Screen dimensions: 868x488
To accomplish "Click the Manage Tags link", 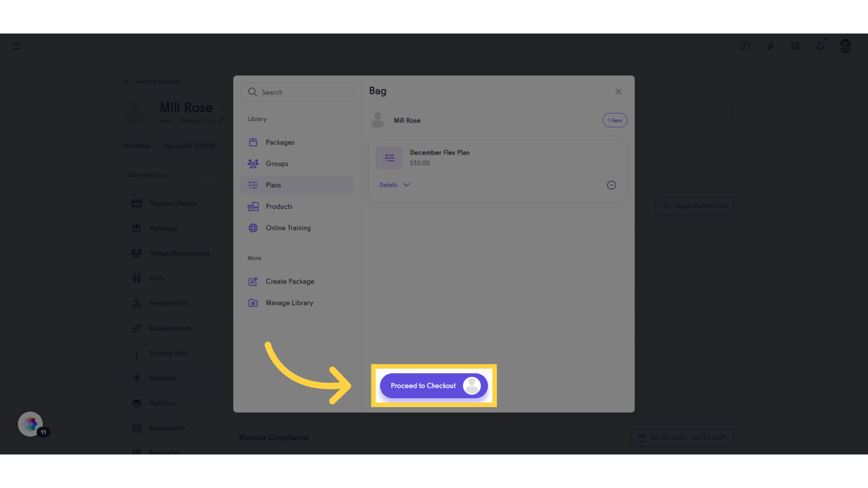I will tap(198, 121).
